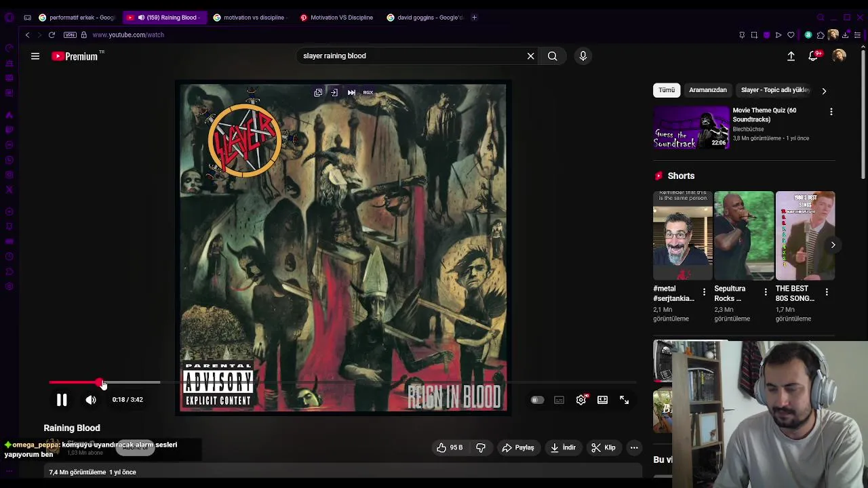The width and height of the screenshot is (868, 488).
Task: Open player settings gear menu
Action: coord(581,400)
